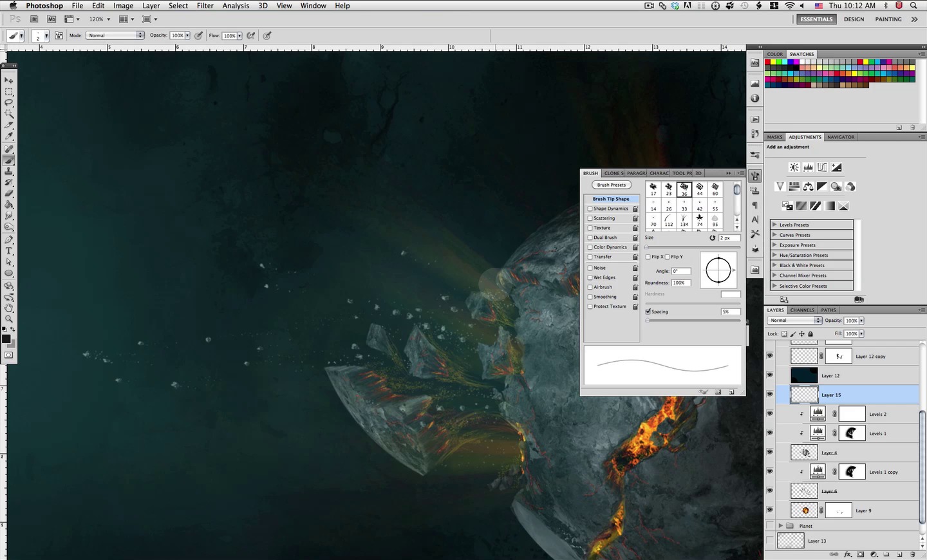Expand Hue/Saturation Presets list
The height and width of the screenshot is (560, 927).
click(774, 256)
